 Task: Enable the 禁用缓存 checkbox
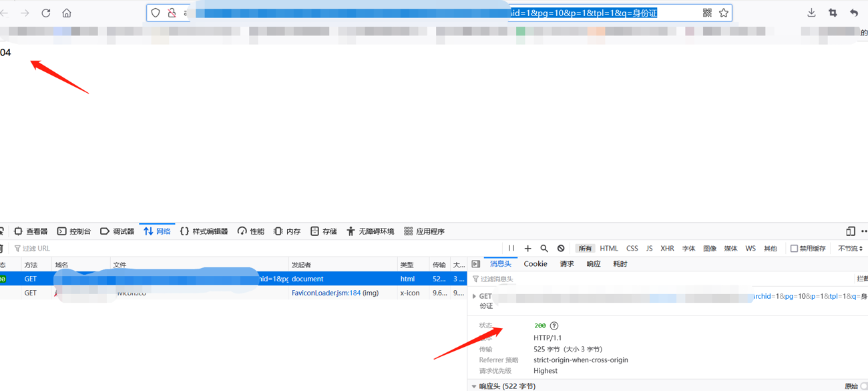pos(794,249)
